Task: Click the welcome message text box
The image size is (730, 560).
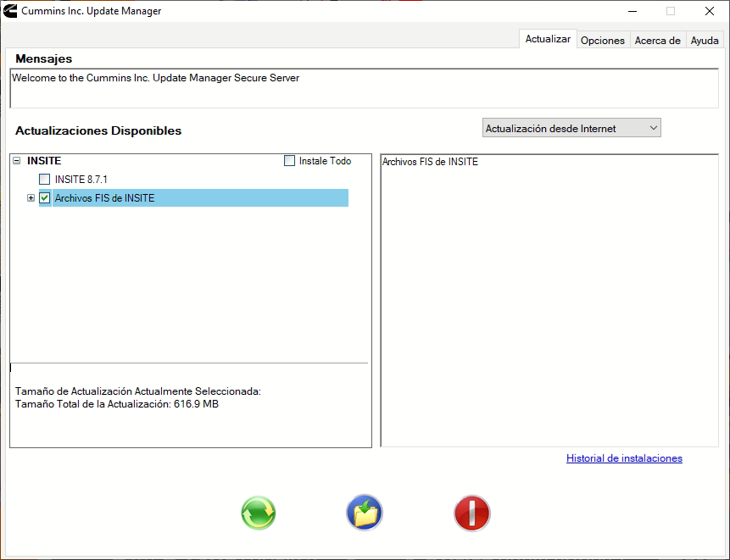Action: click(x=364, y=88)
